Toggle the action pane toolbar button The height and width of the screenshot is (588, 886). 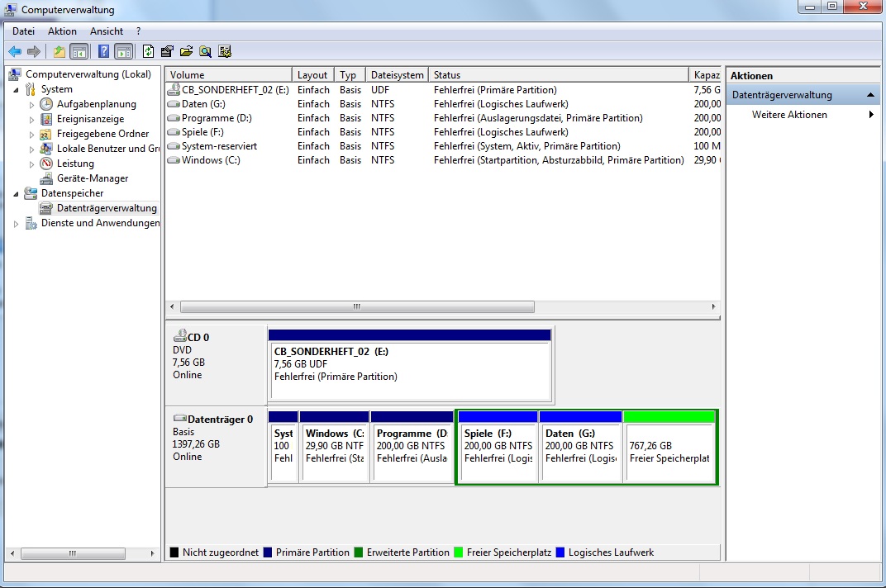coord(123,51)
